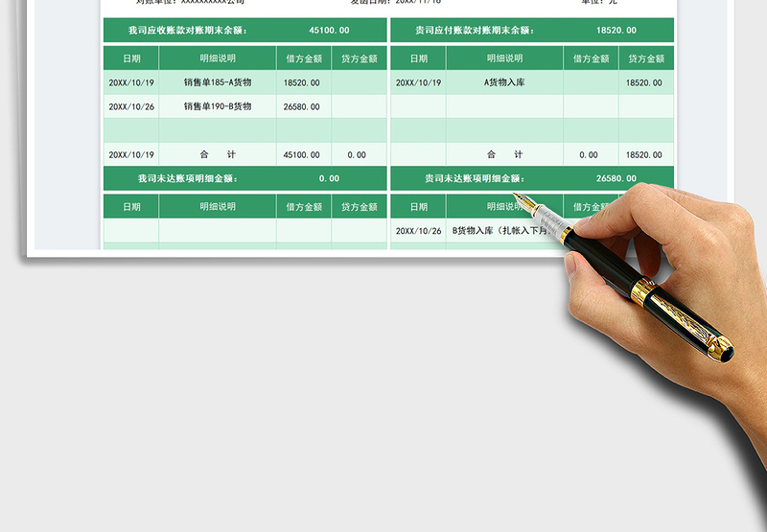
Task: Select the date cell of row B货物入库
Action: click(418, 231)
